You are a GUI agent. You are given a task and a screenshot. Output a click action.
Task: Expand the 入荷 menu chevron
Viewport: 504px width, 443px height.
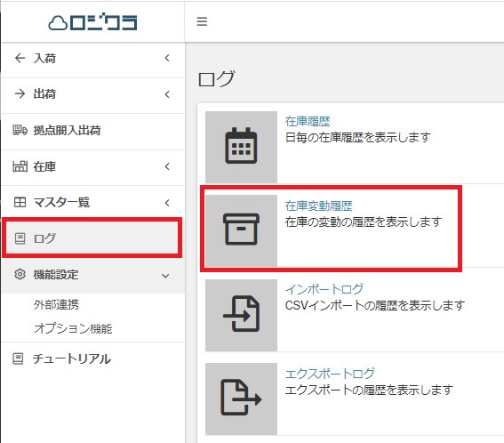point(167,58)
